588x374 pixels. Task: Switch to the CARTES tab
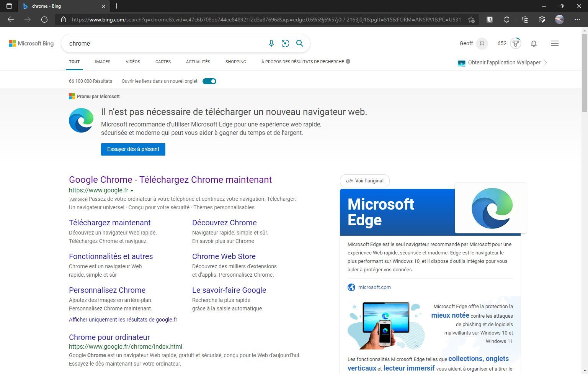163,62
